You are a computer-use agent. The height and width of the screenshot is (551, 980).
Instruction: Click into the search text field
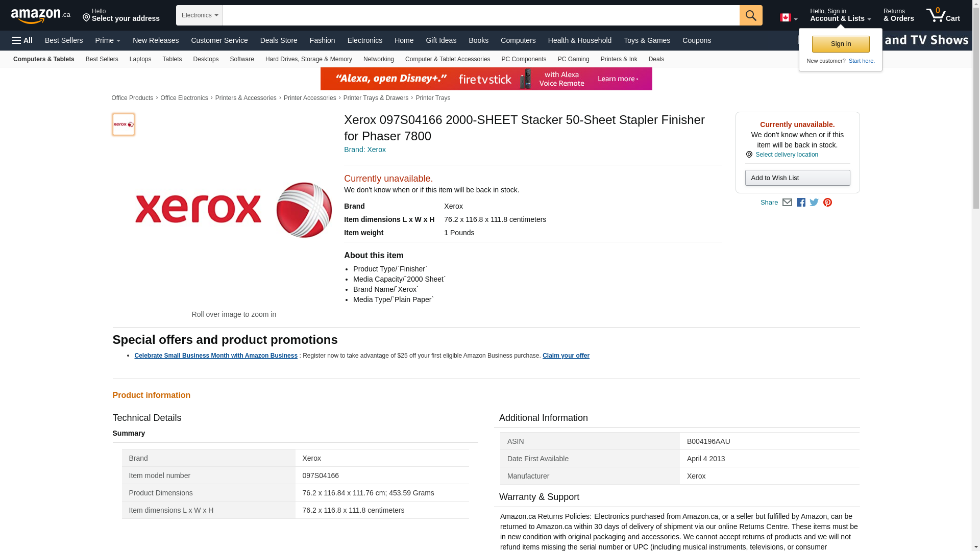[480, 15]
